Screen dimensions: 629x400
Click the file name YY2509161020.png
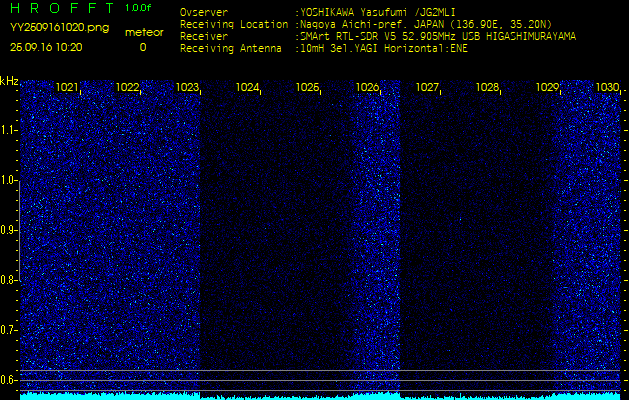[59, 28]
